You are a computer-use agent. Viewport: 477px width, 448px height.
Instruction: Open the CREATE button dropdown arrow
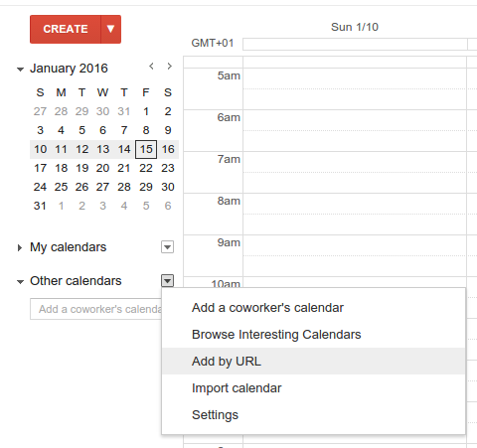click(111, 29)
